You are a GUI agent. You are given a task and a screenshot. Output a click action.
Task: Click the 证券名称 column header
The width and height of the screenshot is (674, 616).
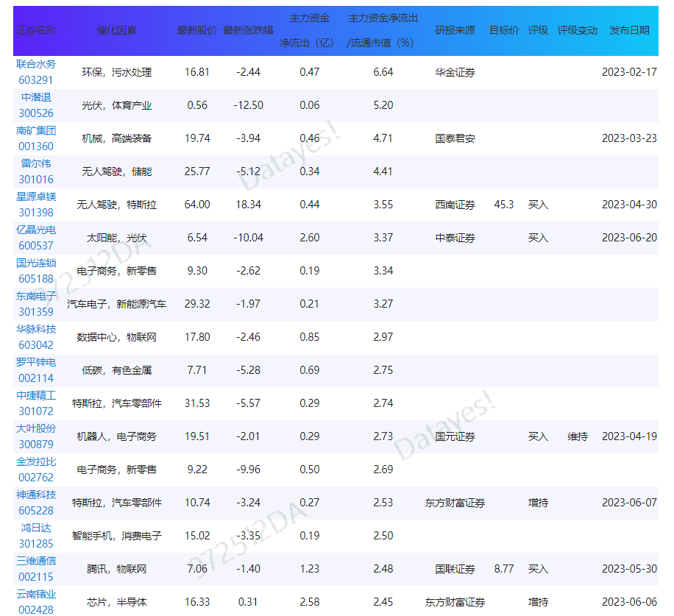[x=36, y=31]
